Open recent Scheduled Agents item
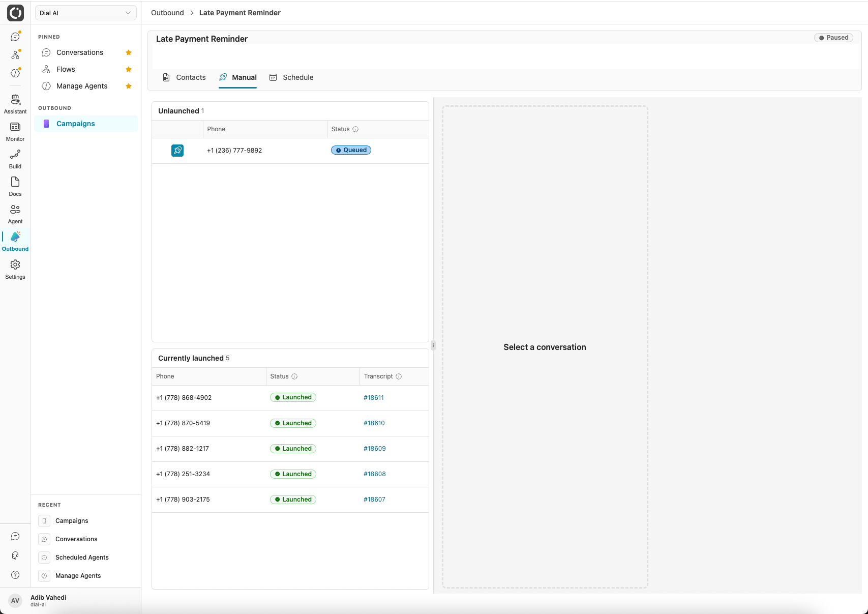Viewport: 868px width, 614px height. pos(82,558)
